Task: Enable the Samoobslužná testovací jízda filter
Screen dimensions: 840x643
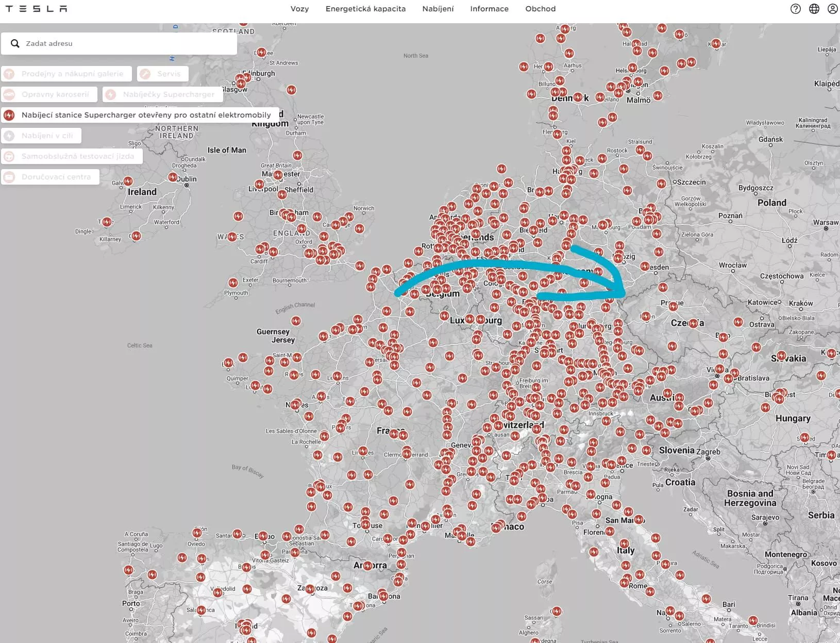Action: [72, 156]
